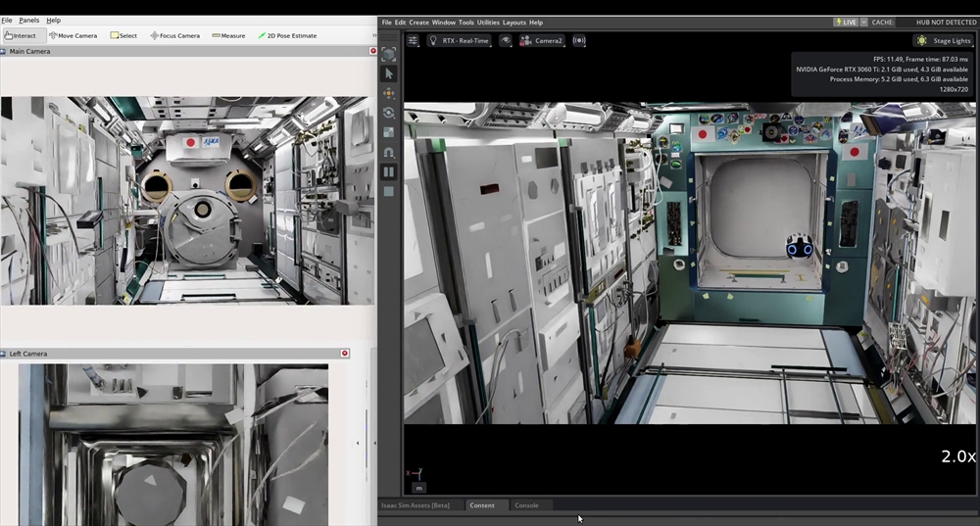Image resolution: width=980 pixels, height=526 pixels.
Task: Expand the arrow next to LIVE
Action: (863, 22)
